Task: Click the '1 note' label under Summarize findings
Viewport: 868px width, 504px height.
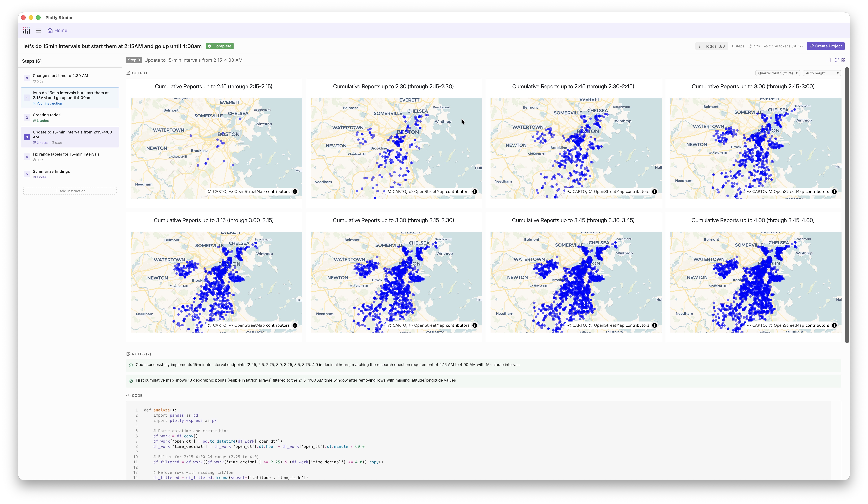Action: [x=40, y=177]
